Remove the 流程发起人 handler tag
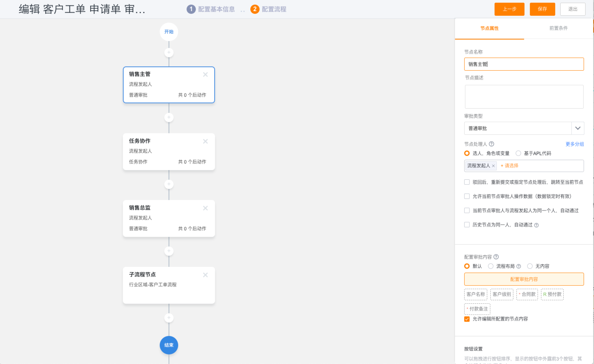The image size is (594, 364). 493,166
